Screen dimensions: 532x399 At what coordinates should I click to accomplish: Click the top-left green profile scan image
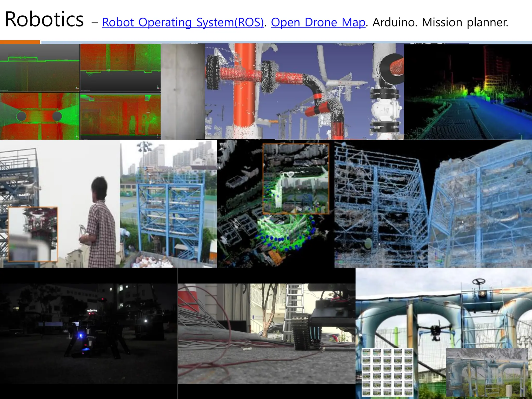click(x=39, y=68)
